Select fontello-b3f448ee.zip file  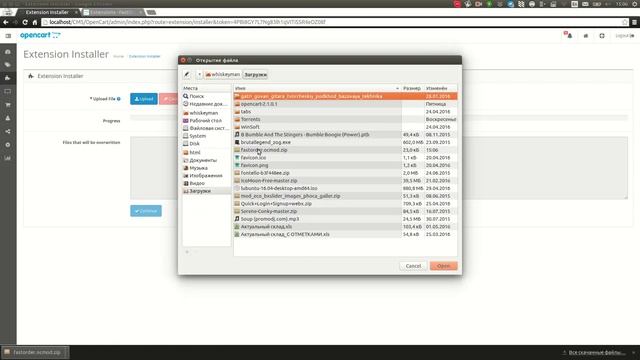coord(345,173)
